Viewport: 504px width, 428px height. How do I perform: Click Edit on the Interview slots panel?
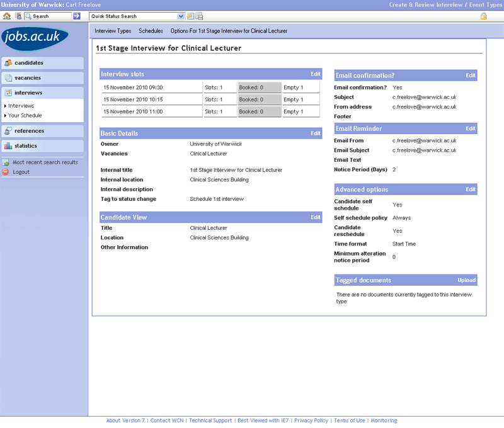[316, 74]
